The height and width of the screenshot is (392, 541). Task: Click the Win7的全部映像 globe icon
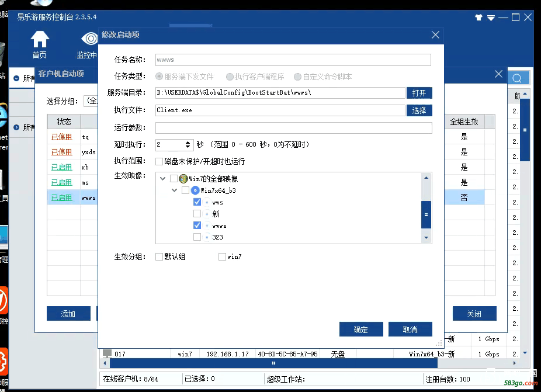(183, 179)
